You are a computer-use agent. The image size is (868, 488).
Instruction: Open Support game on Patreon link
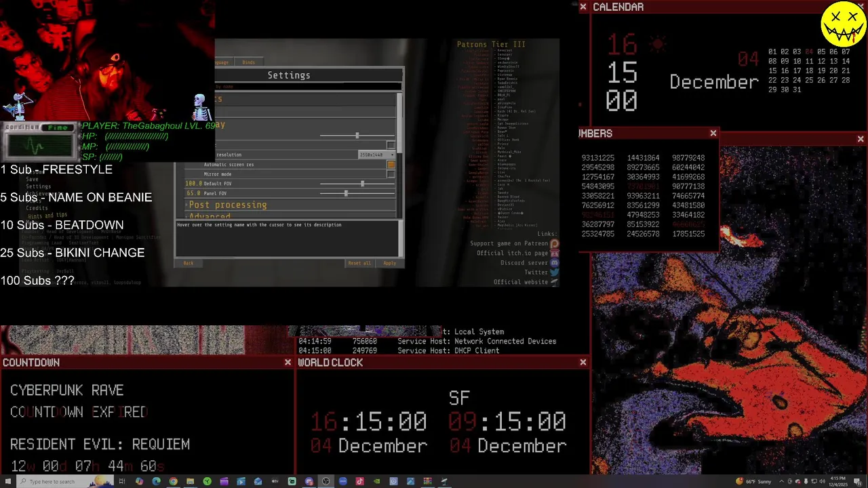509,243
